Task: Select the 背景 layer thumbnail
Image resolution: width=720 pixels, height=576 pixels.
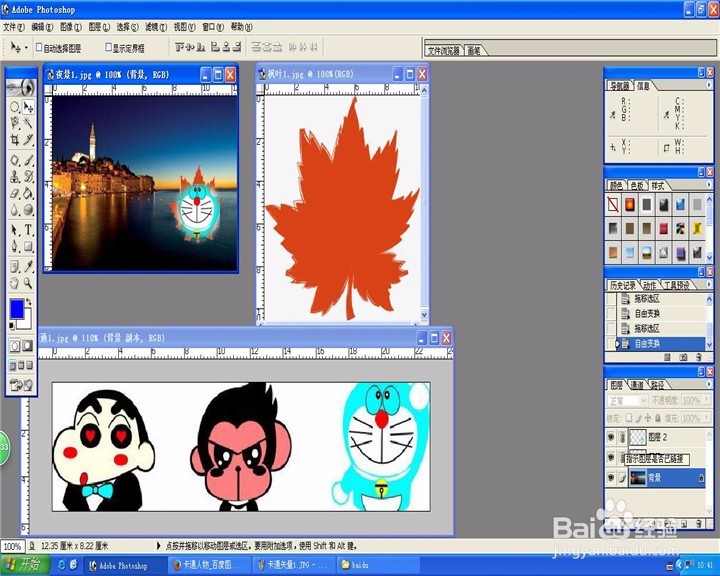Action: (x=637, y=478)
